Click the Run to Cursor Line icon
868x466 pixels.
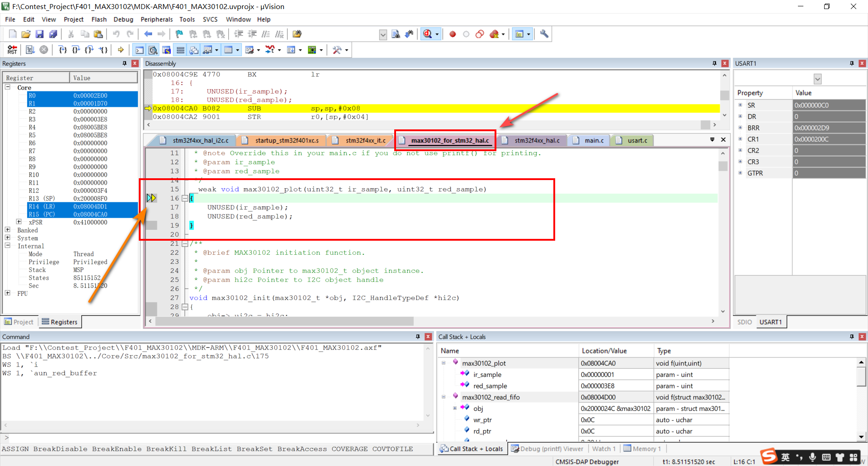coord(104,50)
